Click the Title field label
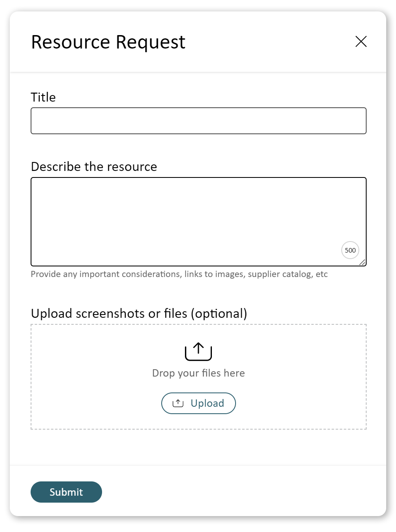 click(x=43, y=97)
